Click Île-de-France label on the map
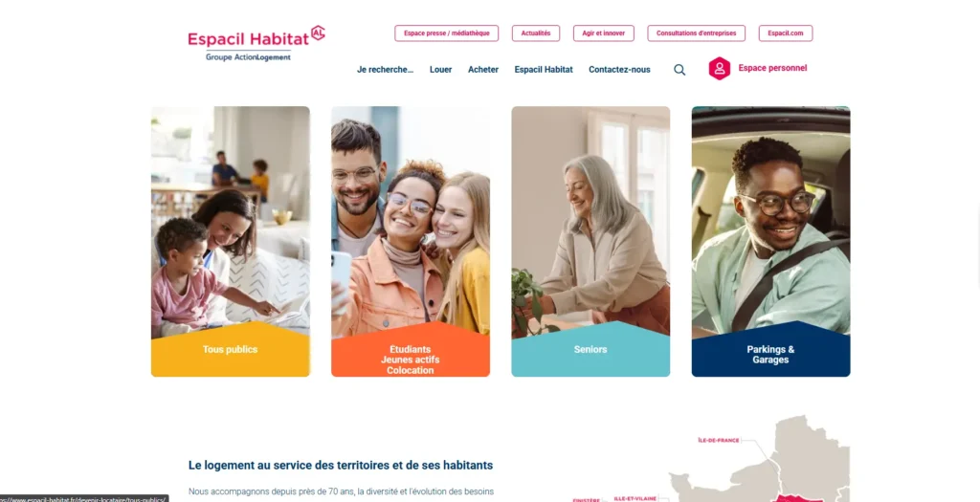Viewport: 980px width, 502px height. [719, 440]
